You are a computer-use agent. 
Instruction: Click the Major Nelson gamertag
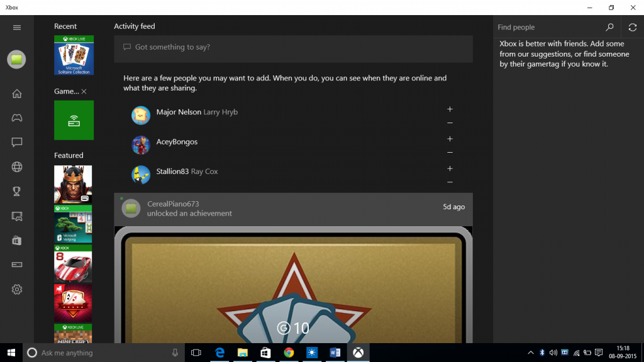(179, 112)
